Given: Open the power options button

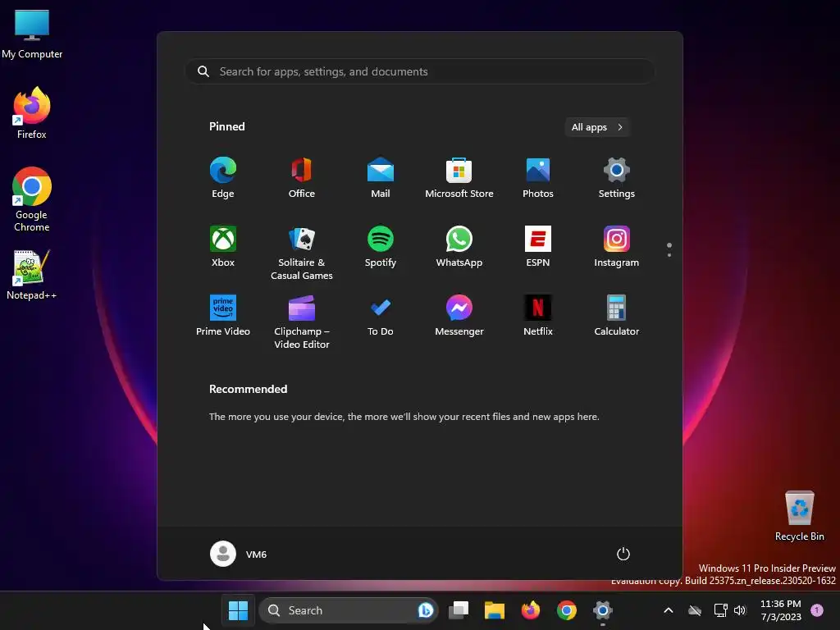Looking at the screenshot, I should [623, 554].
